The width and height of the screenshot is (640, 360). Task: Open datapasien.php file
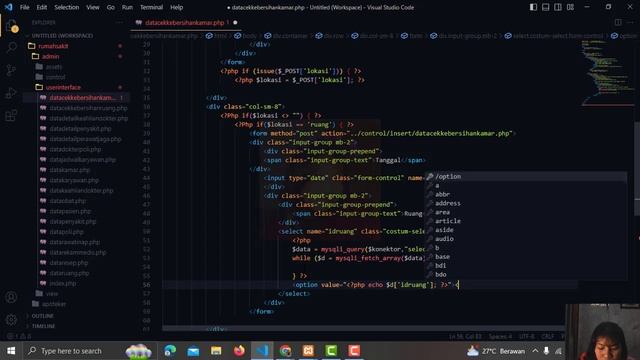click(70, 211)
